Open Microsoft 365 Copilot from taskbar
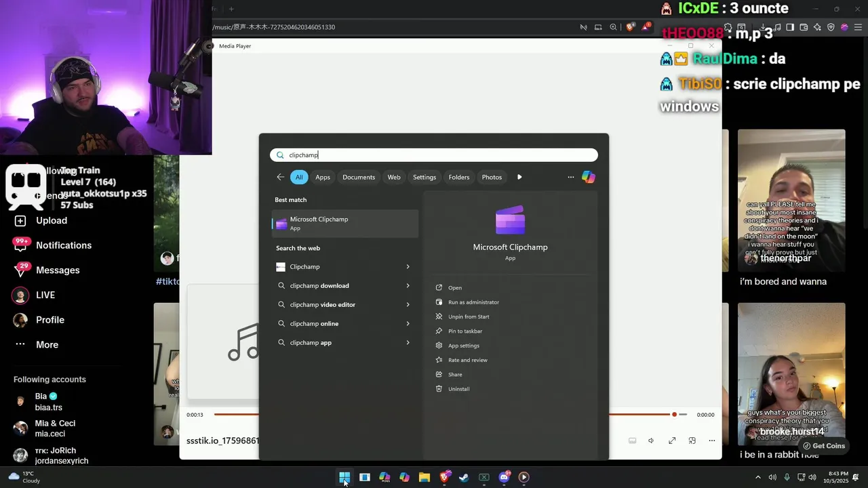Image resolution: width=868 pixels, height=488 pixels. [384, 477]
